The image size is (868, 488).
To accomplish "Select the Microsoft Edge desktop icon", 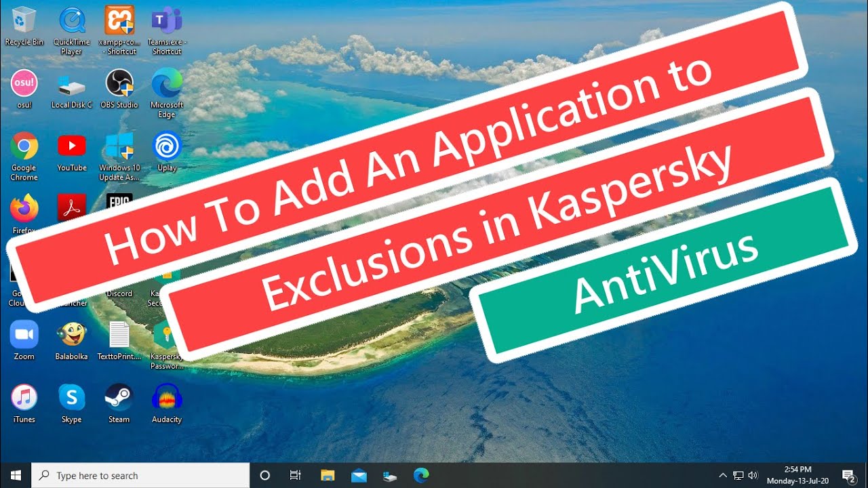I will [167, 94].
